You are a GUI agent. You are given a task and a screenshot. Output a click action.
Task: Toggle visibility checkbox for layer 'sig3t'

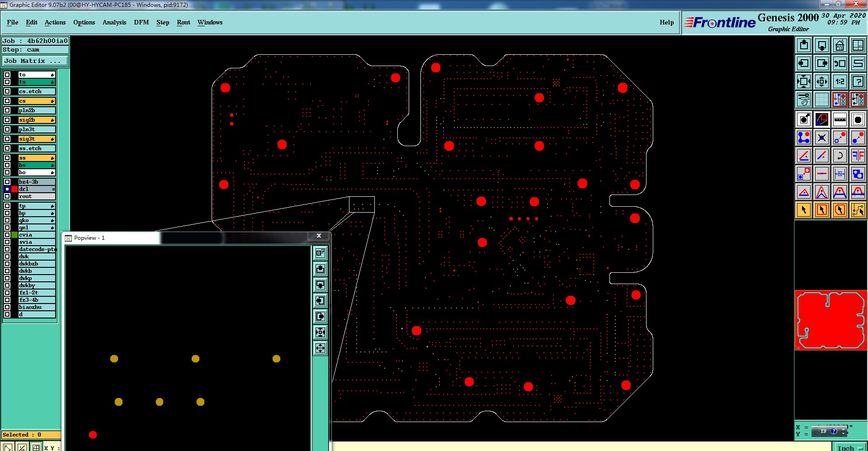coord(7,139)
